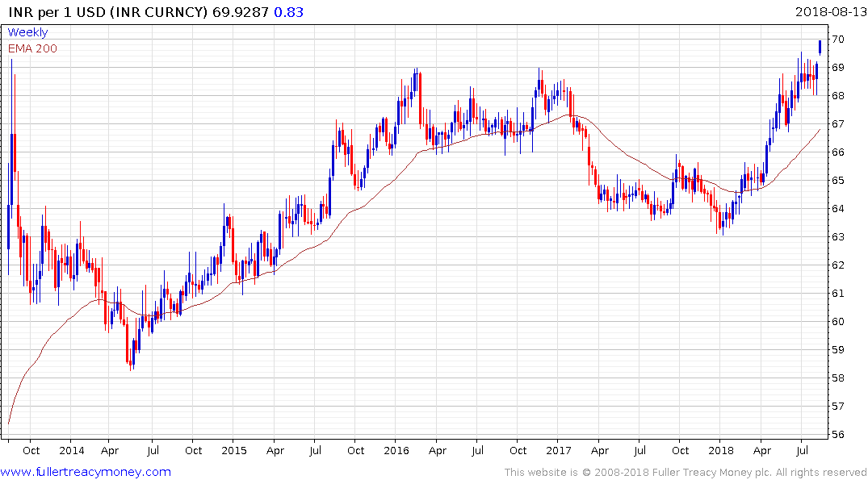Click the y-axis value 63
868x484 pixels.
(838, 236)
